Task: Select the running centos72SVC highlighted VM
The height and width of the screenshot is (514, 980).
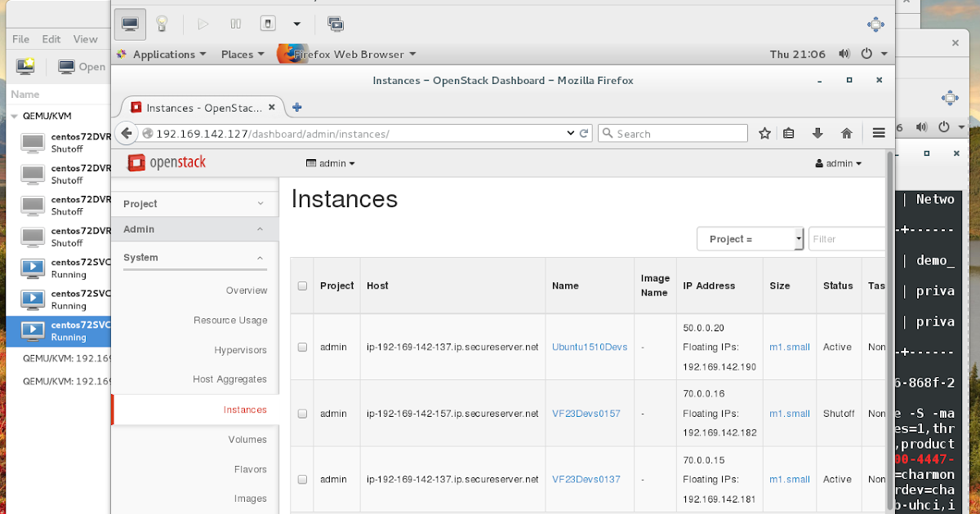Action: [x=59, y=330]
